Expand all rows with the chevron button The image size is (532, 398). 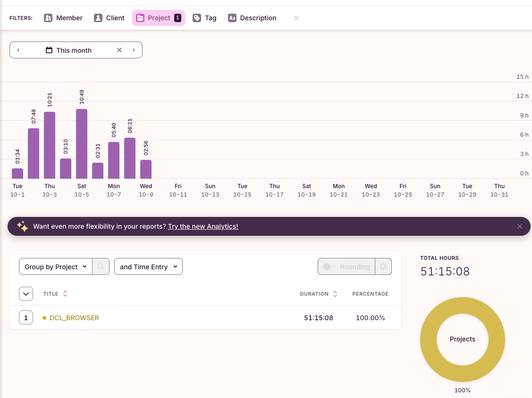tap(26, 294)
